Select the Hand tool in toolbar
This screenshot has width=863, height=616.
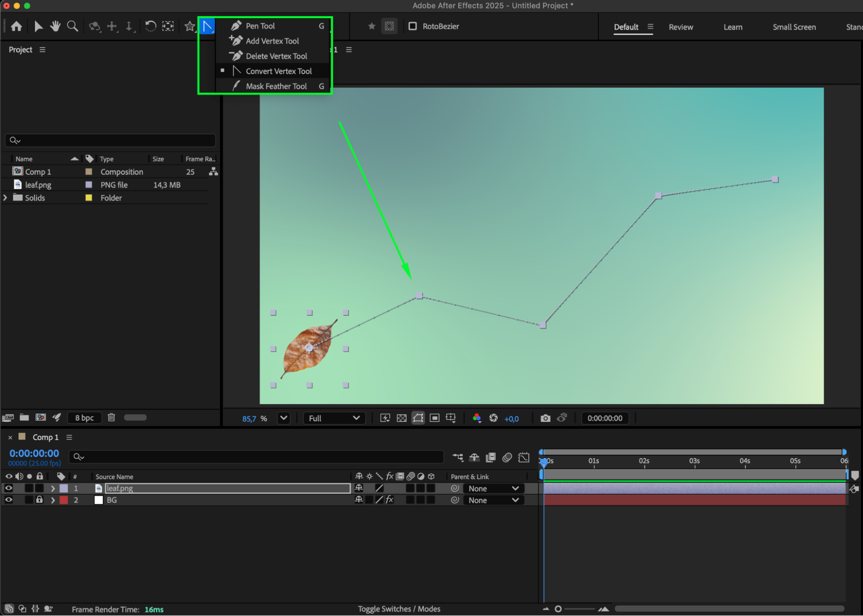pyautogui.click(x=55, y=26)
